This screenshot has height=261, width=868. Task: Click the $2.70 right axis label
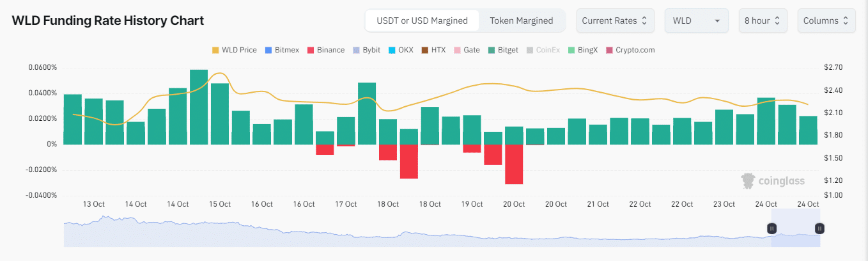click(x=834, y=67)
